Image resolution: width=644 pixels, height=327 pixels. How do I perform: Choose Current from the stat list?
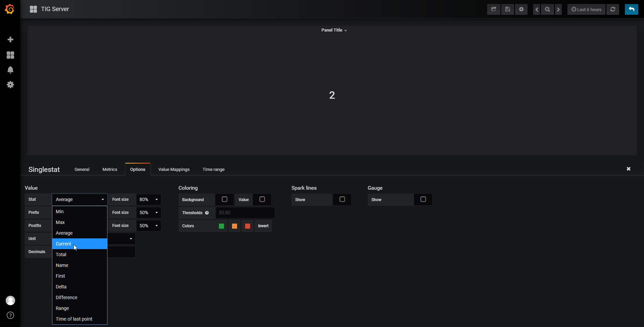pos(80,244)
